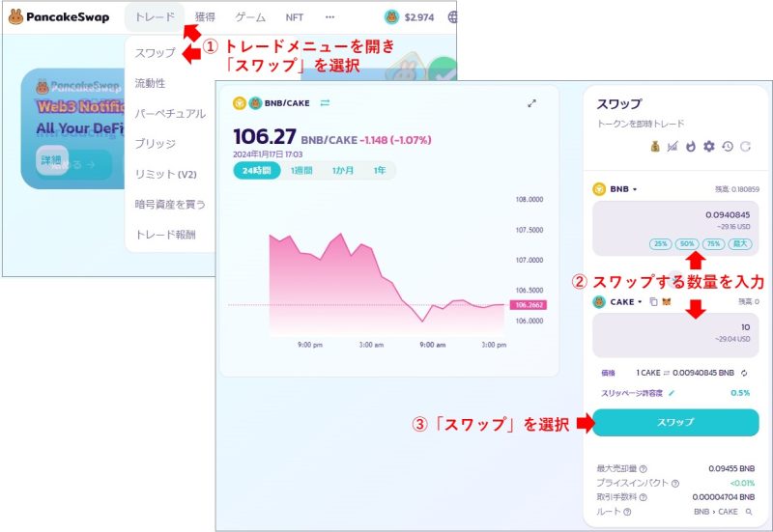Viewport: 773px width, 532px height.
Task: Click the 106.2662 price marker on chart
Action: pos(529,305)
